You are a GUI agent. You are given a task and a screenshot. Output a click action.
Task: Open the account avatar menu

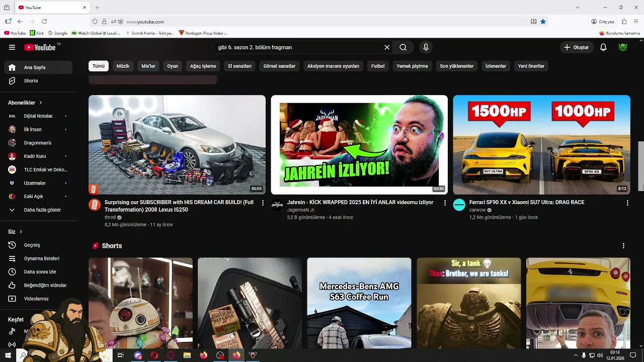623,47
